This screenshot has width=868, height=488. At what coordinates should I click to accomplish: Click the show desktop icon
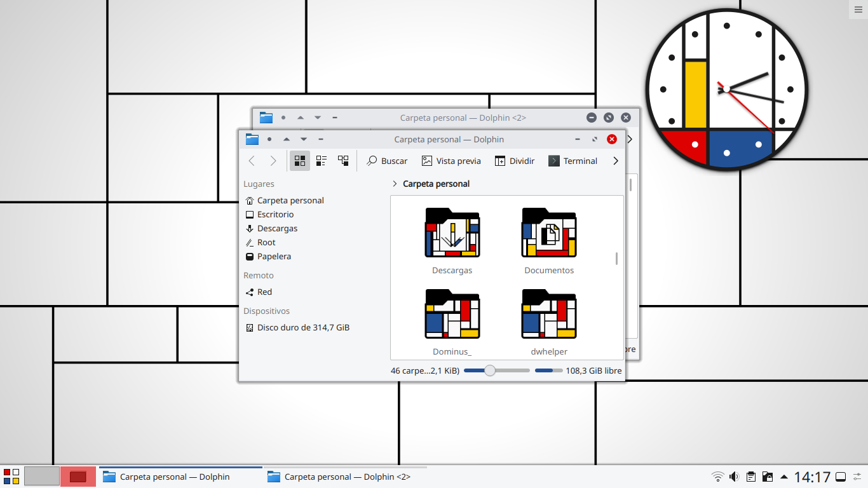[x=840, y=477]
